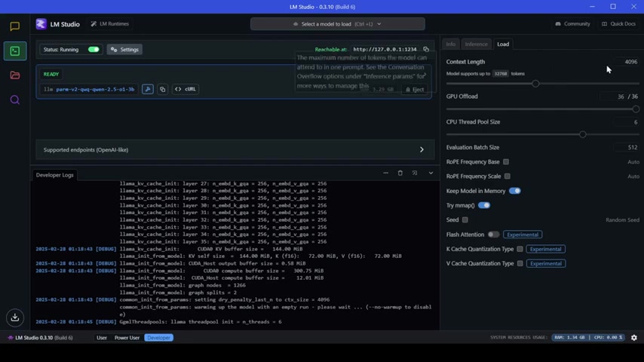644x362 pixels.
Task: Enable the RoPE Frequency Scale checkbox
Action: pos(508,176)
